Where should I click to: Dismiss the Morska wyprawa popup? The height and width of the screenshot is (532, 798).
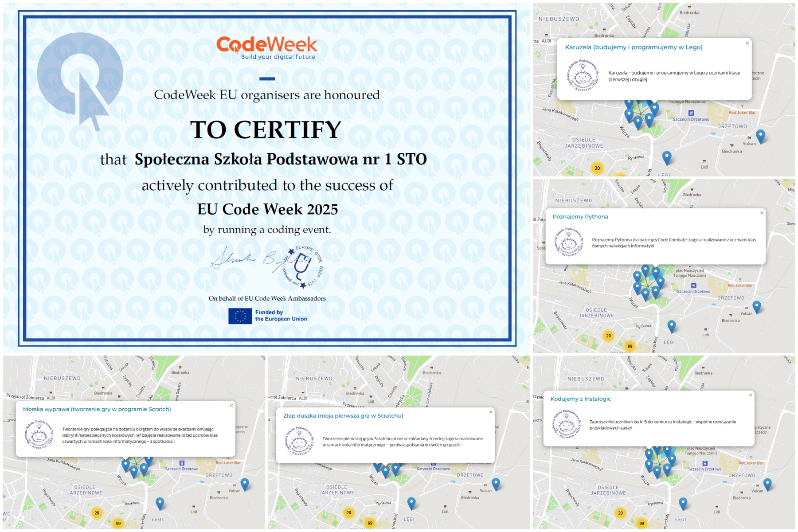[x=231, y=406]
